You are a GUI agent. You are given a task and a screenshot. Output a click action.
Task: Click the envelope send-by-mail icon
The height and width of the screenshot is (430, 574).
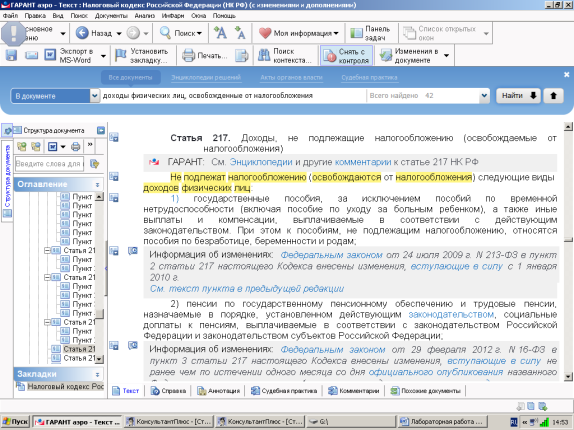31,55
